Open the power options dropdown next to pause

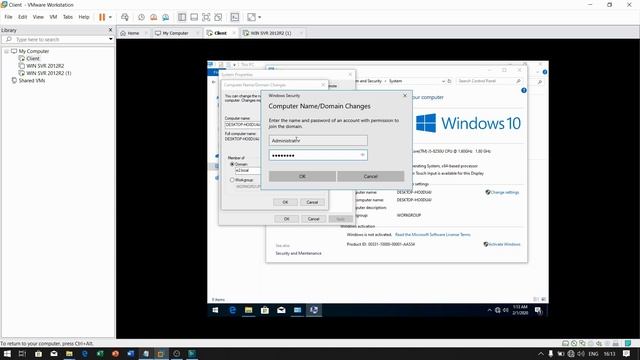(x=110, y=17)
